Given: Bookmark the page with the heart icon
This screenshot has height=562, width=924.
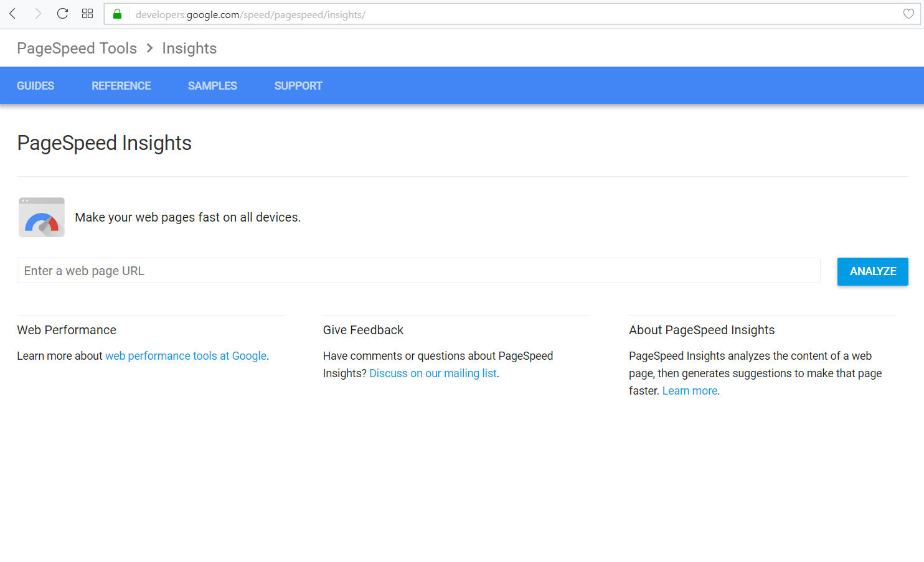Looking at the screenshot, I should pyautogui.click(x=908, y=14).
